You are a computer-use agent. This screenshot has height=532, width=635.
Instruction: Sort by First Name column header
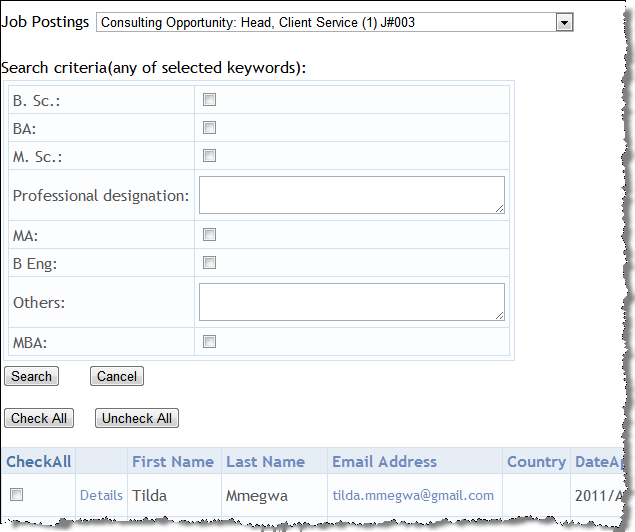coord(173,462)
